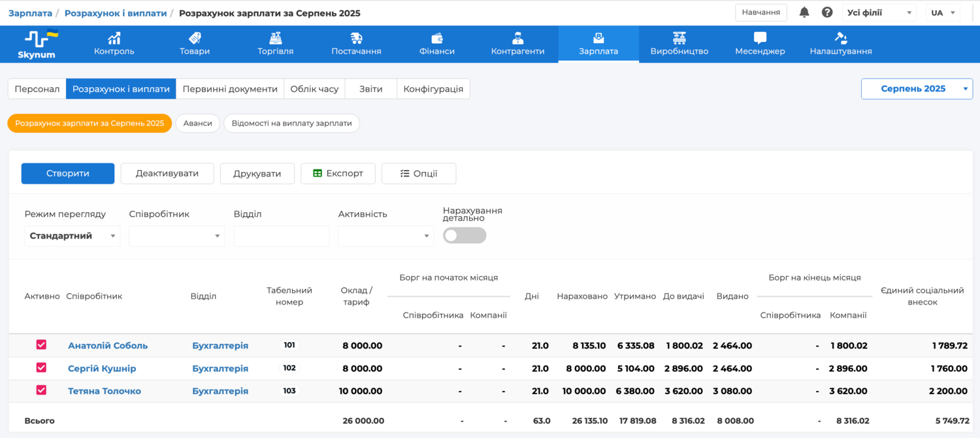
Task: Open employee link Сергій Кушнір
Action: [102, 369]
